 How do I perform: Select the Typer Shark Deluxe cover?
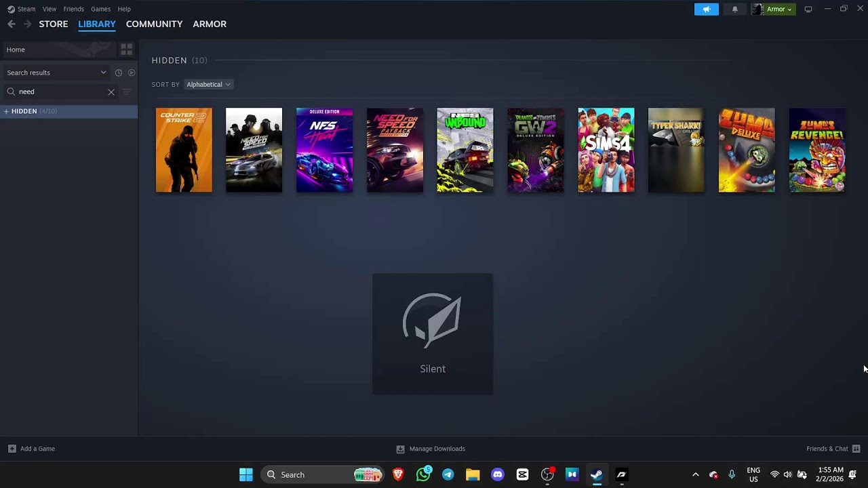point(676,150)
